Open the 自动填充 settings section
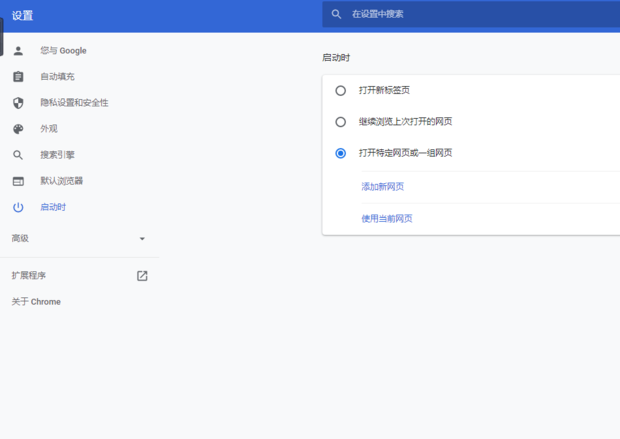Image resolution: width=620 pixels, height=439 pixels. pyautogui.click(x=57, y=76)
